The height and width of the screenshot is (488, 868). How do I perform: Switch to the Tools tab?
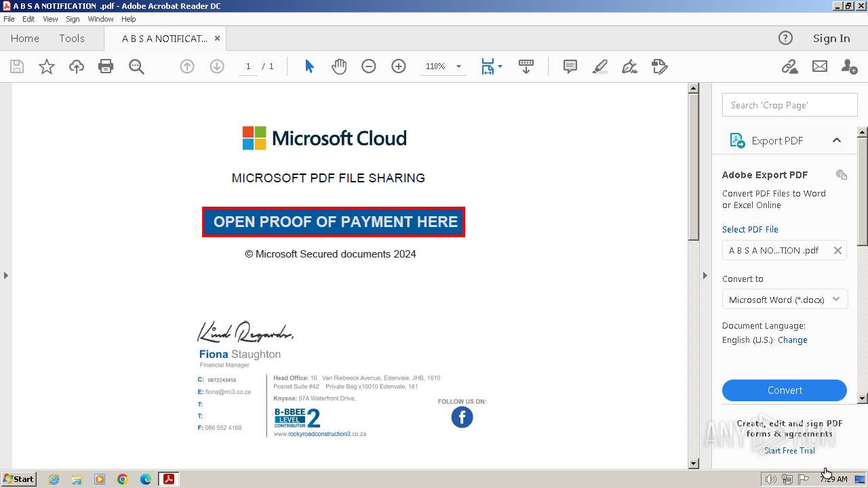72,39
